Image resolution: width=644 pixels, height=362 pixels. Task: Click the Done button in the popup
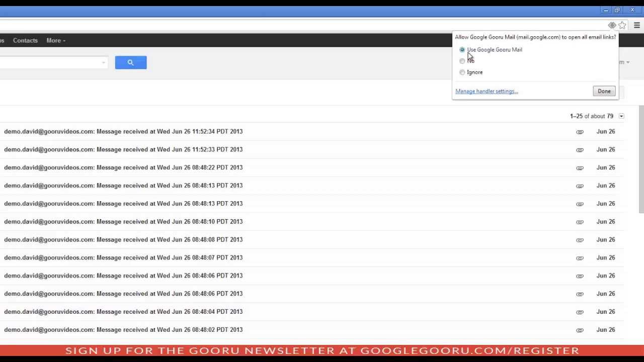(604, 91)
